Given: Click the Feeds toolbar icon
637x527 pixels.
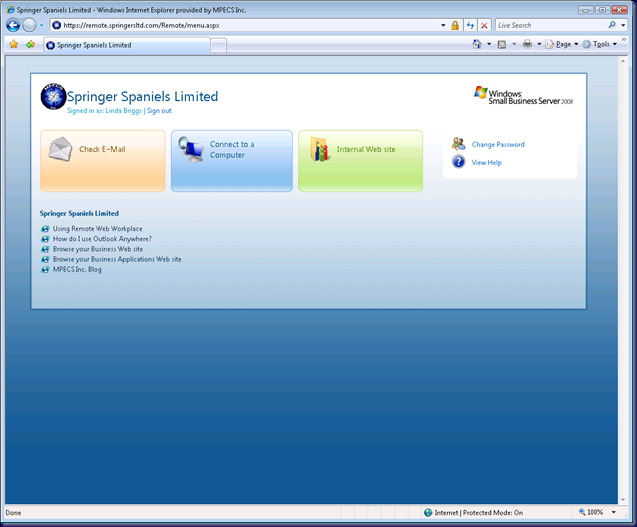Looking at the screenshot, I should (x=502, y=44).
